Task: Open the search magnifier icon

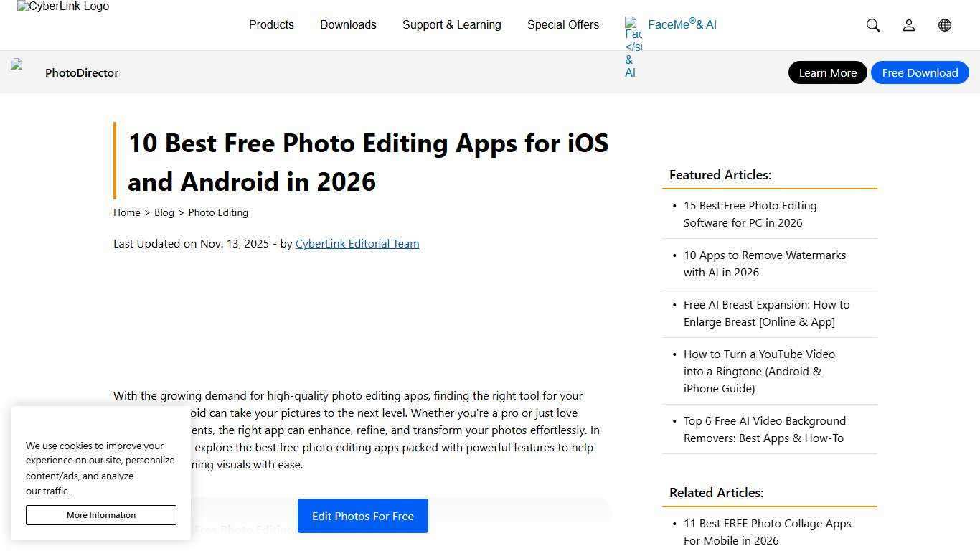Action: click(872, 25)
